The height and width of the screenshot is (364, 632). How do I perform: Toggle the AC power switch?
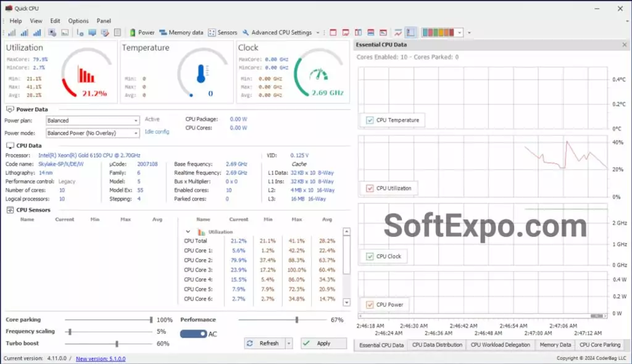pos(193,333)
